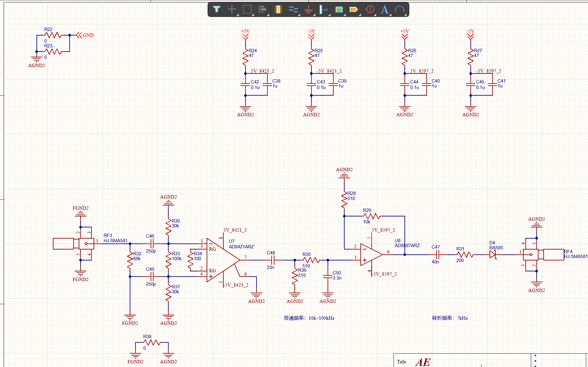Image resolution: width=588 pixels, height=367 pixels.
Task: Select resistor R29 10k
Action: (372, 216)
